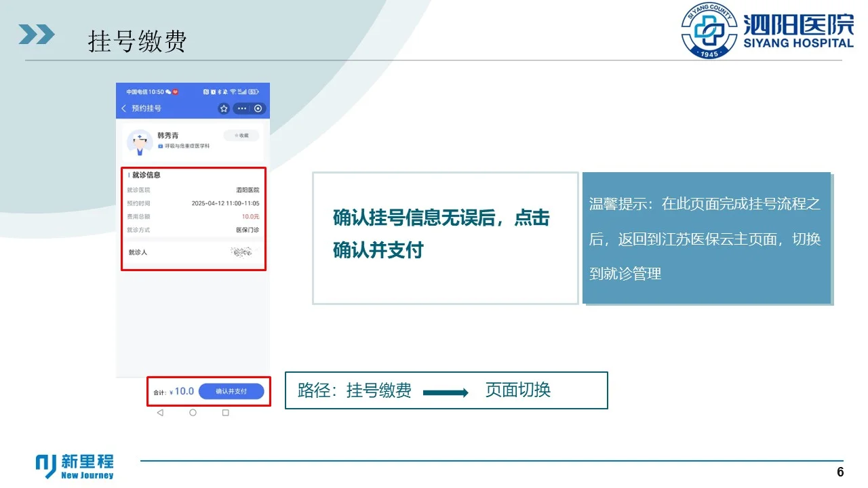
Task: Tap the circular target icon in the capsule menu
Action: [x=258, y=108]
